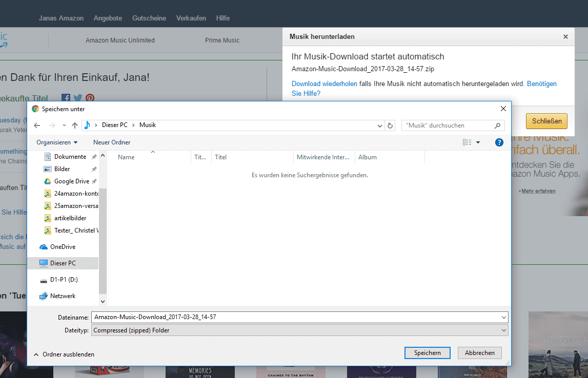Open recent locations dropdown chevron
Image resolution: width=588 pixels, height=378 pixels.
(x=64, y=125)
